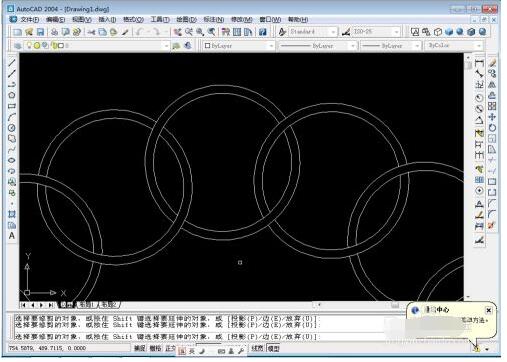
Task: Click the Text Style manager icon
Action: (x=282, y=32)
